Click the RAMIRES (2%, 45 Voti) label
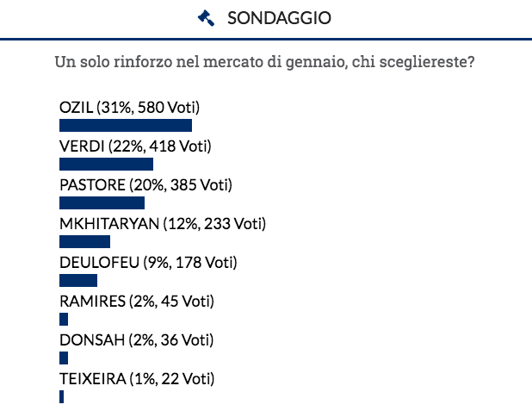 coord(136,302)
